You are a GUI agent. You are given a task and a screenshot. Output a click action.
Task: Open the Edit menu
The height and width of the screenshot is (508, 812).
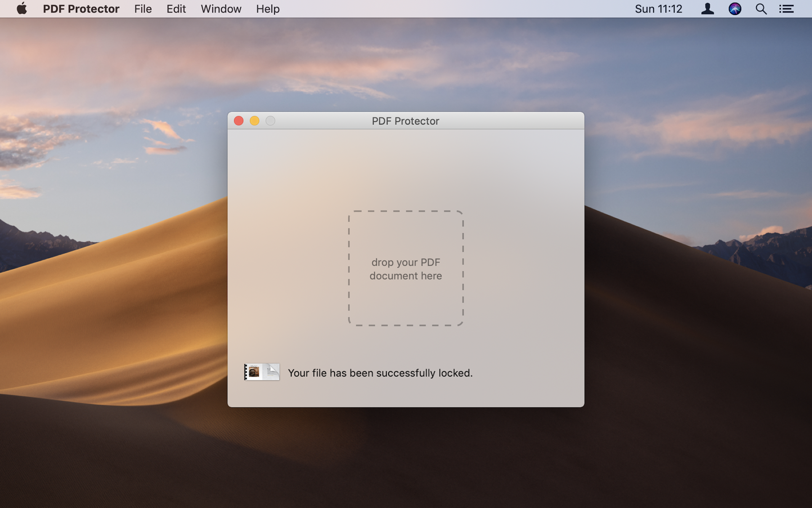(176, 9)
